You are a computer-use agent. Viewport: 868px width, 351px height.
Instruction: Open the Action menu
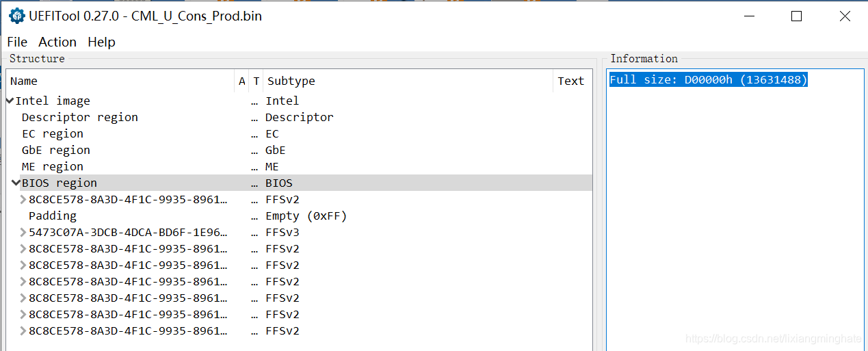coord(57,42)
